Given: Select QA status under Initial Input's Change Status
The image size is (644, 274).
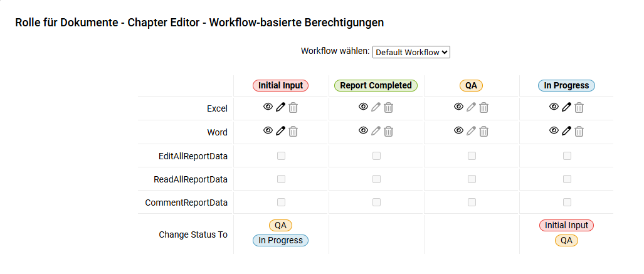Looking at the screenshot, I should [280, 226].
